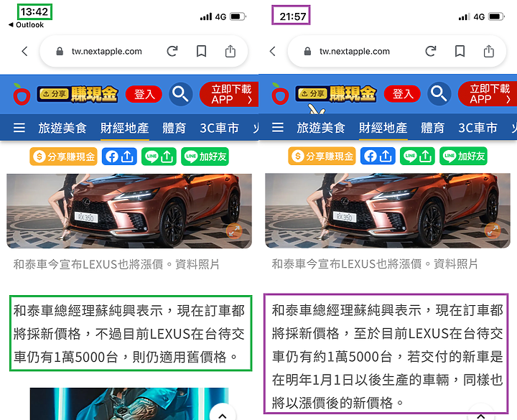Tap orange 分享賺現金 button left screenshot

[x=63, y=157]
